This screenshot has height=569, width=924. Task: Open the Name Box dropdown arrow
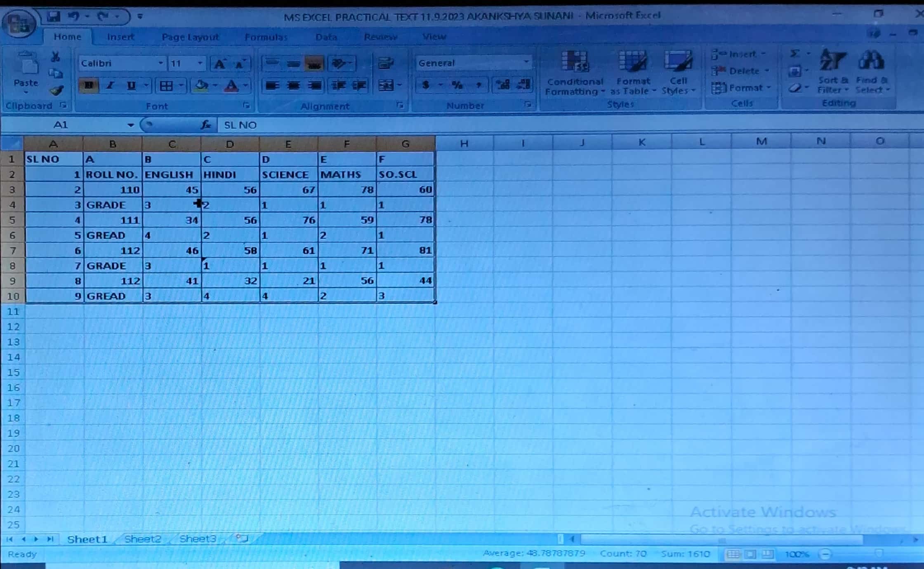pos(130,125)
